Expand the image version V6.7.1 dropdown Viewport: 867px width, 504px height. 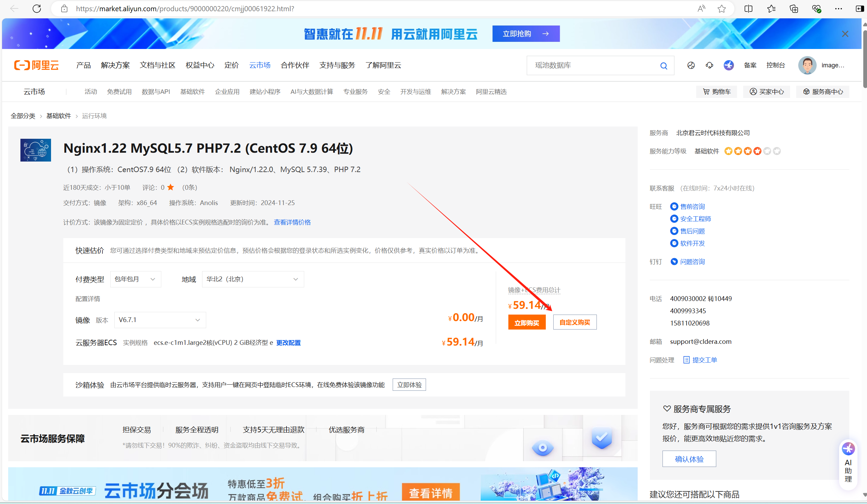(160, 320)
